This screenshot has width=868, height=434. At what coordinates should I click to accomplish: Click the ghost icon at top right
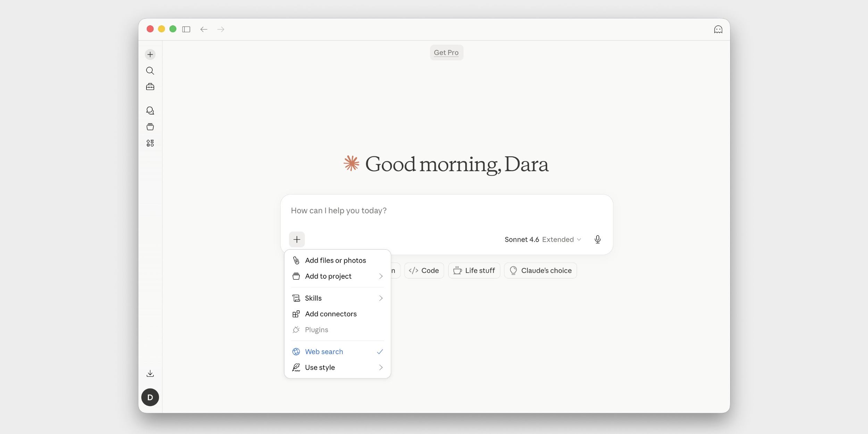(718, 30)
